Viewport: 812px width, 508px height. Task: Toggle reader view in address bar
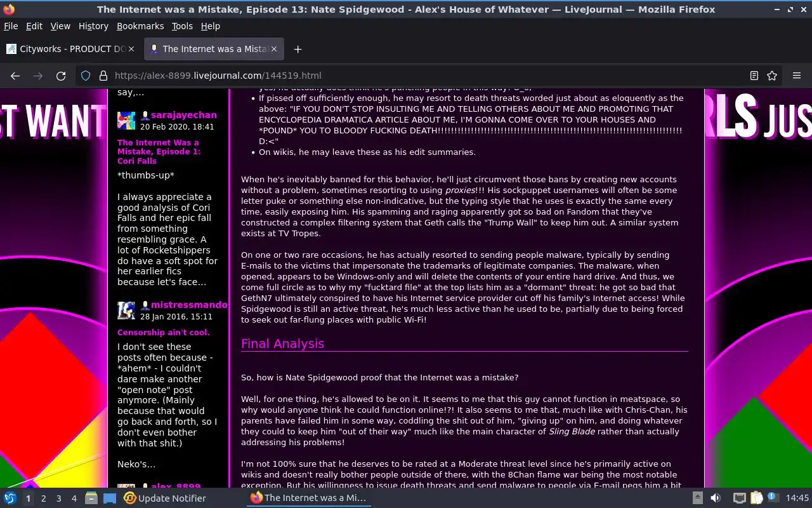click(754, 76)
